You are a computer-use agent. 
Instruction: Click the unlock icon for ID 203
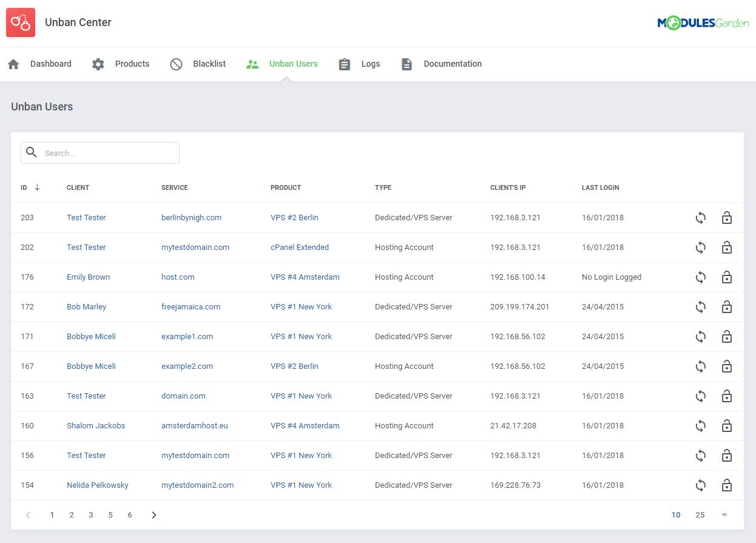(x=726, y=218)
